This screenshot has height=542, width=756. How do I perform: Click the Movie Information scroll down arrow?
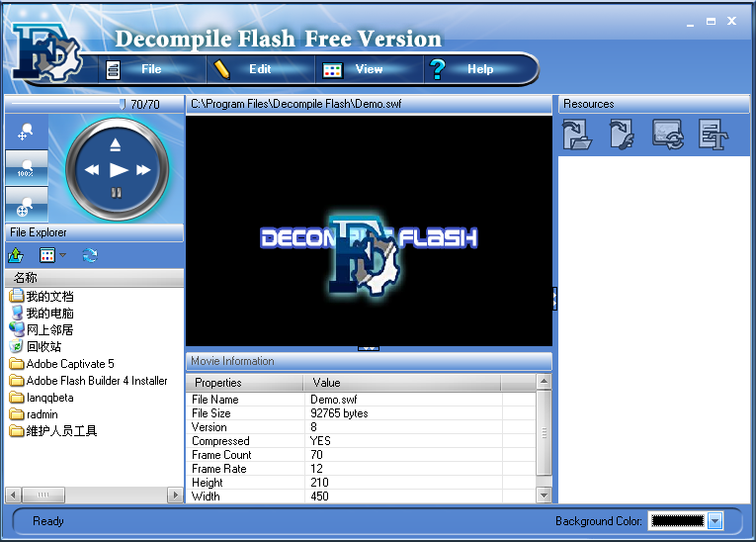tap(544, 496)
